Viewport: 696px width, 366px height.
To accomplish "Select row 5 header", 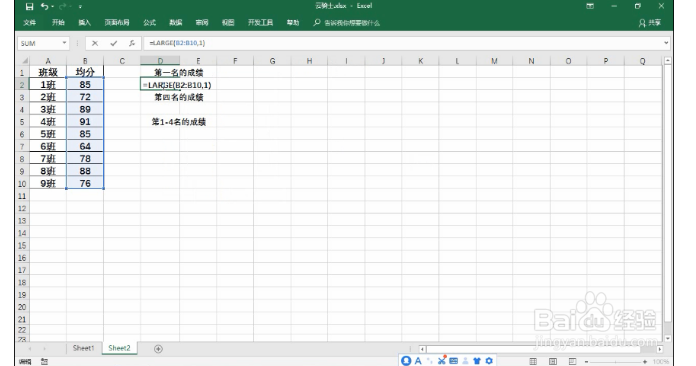I will click(22, 122).
